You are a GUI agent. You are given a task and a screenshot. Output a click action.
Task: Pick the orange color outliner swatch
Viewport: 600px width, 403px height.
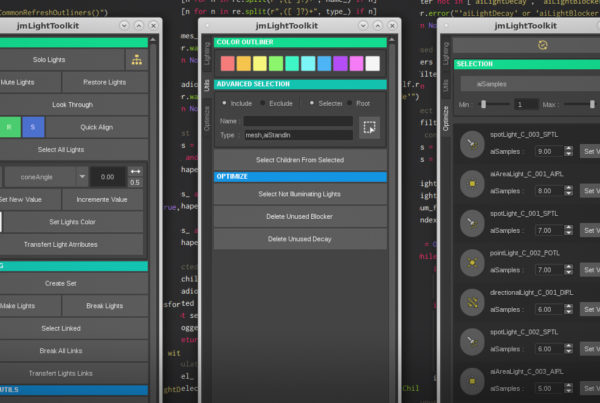click(244, 64)
